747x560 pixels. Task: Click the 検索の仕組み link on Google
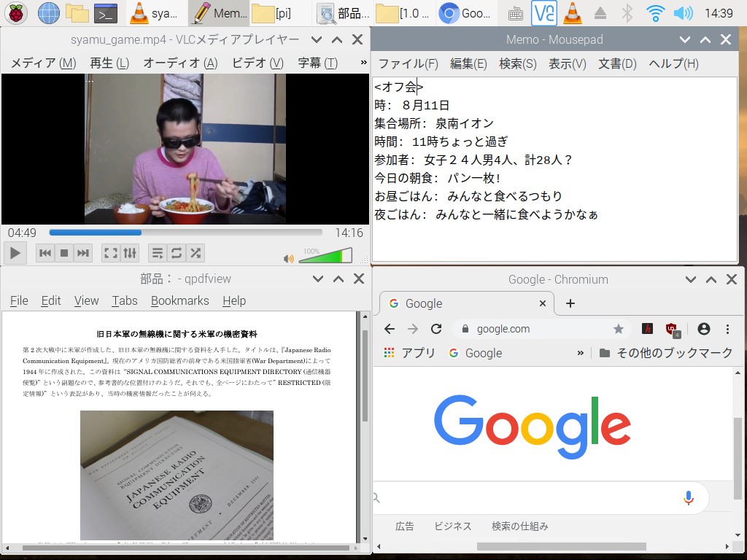(x=519, y=526)
